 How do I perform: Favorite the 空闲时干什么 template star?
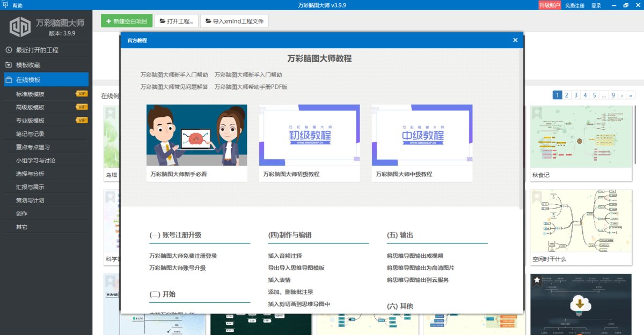pos(537,197)
